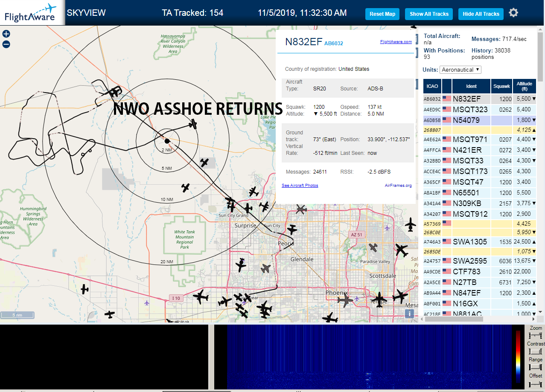
Task: Adjust the waterfall Zoom slider
Action: click(535, 336)
